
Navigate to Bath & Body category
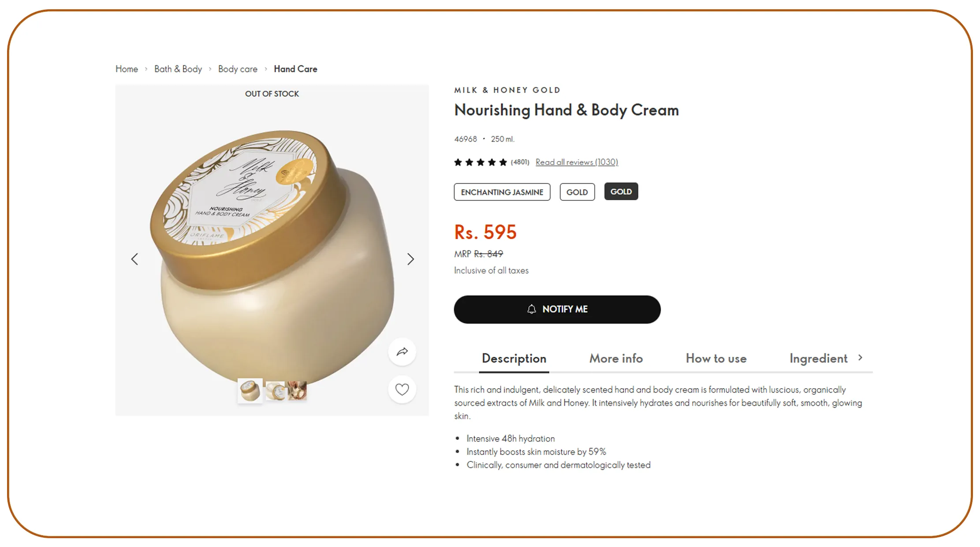[178, 69]
